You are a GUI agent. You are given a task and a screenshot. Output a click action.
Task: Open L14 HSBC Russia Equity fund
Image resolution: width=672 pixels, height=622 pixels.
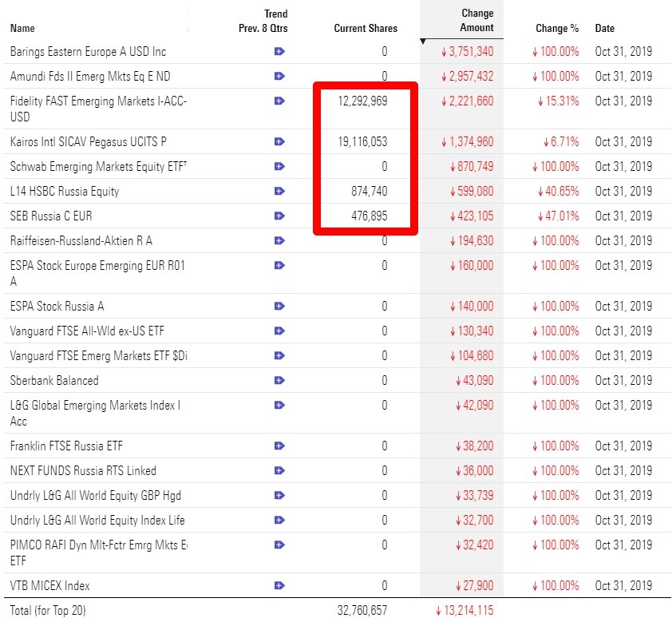coord(65,191)
